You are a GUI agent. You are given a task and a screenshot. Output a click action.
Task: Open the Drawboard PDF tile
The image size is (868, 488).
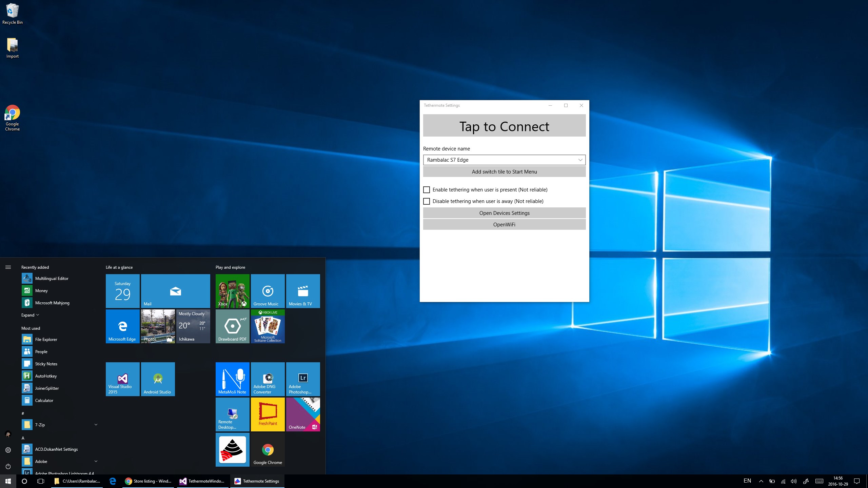(232, 326)
